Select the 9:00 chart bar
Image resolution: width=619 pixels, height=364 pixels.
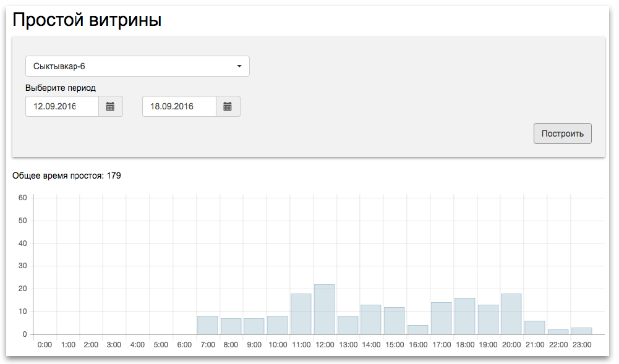coord(254,326)
